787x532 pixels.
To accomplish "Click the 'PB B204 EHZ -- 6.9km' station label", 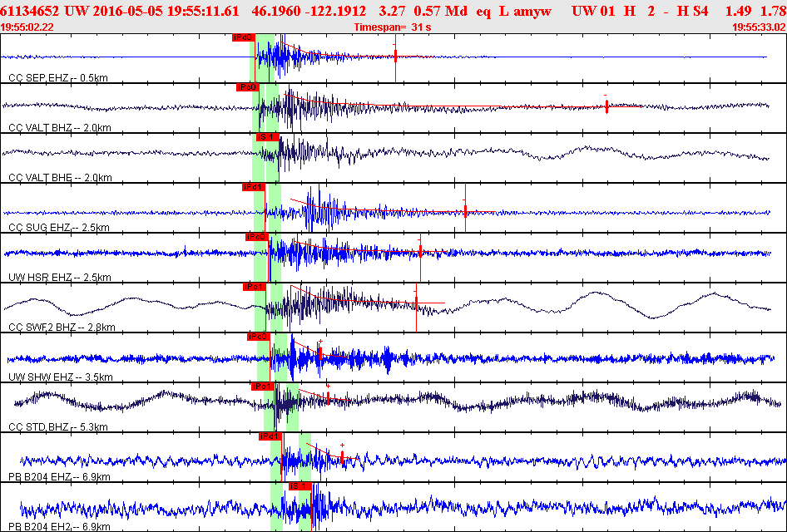I will (60, 476).
